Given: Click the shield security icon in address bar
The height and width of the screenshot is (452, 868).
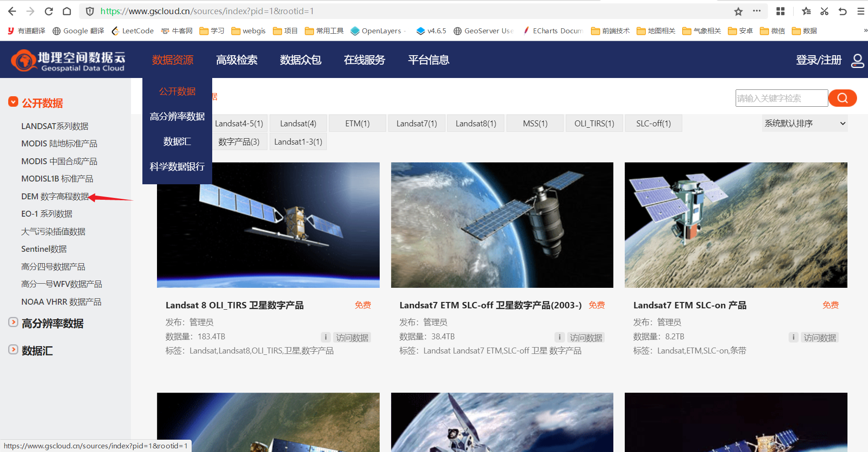Looking at the screenshot, I should (90, 11).
